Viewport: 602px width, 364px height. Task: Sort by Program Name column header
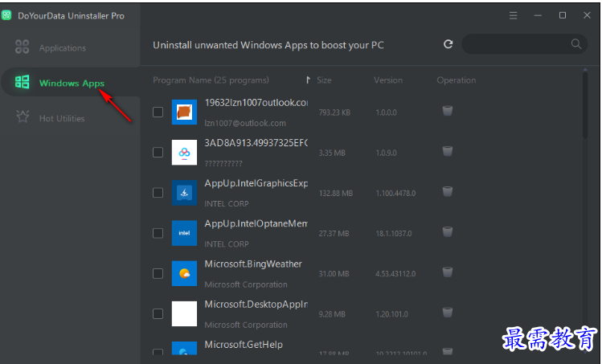(x=211, y=80)
